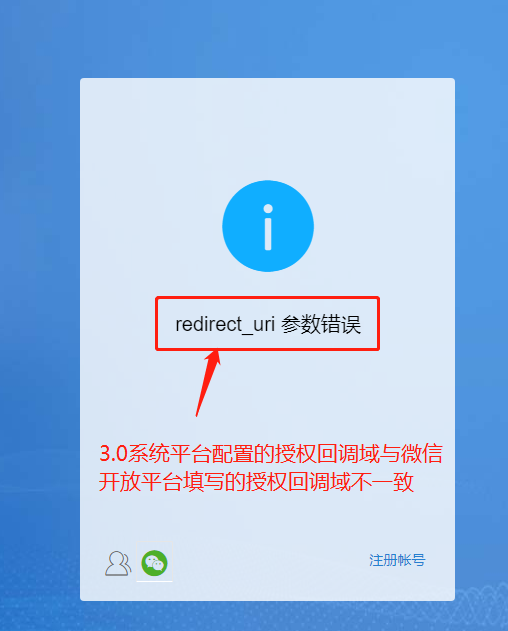Click the white underline beneath WeChat tab
This screenshot has height=631, width=508.
click(155, 581)
